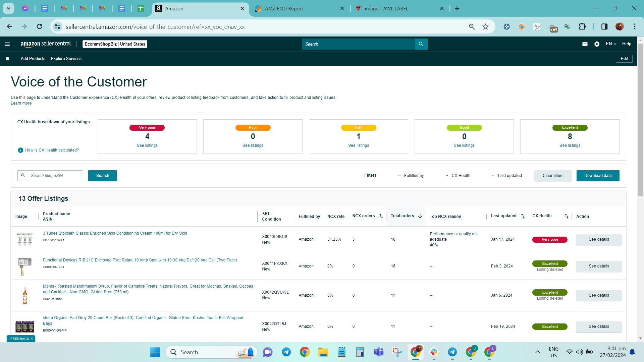Open the notification bell in system tray
The width and height of the screenshot is (644, 362).
(x=632, y=352)
